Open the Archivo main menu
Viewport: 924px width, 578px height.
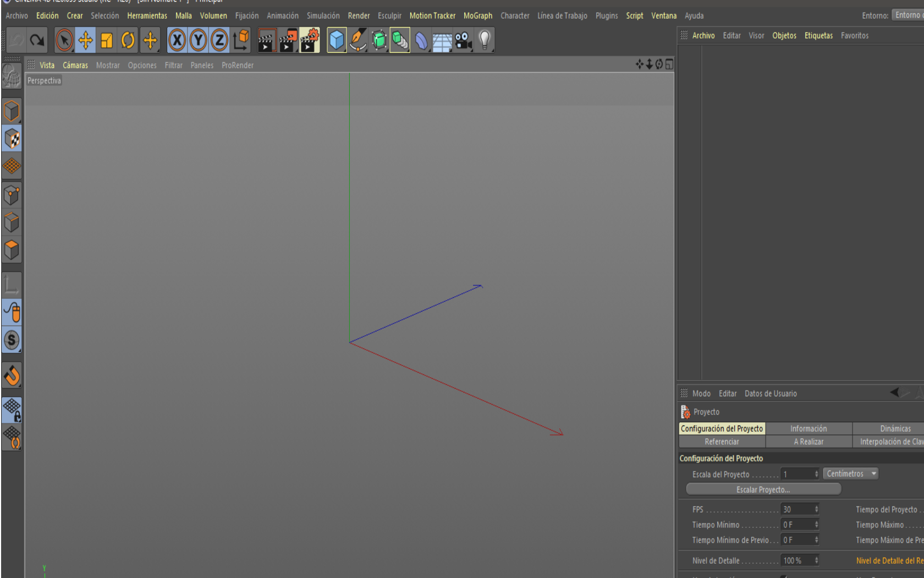click(16, 16)
